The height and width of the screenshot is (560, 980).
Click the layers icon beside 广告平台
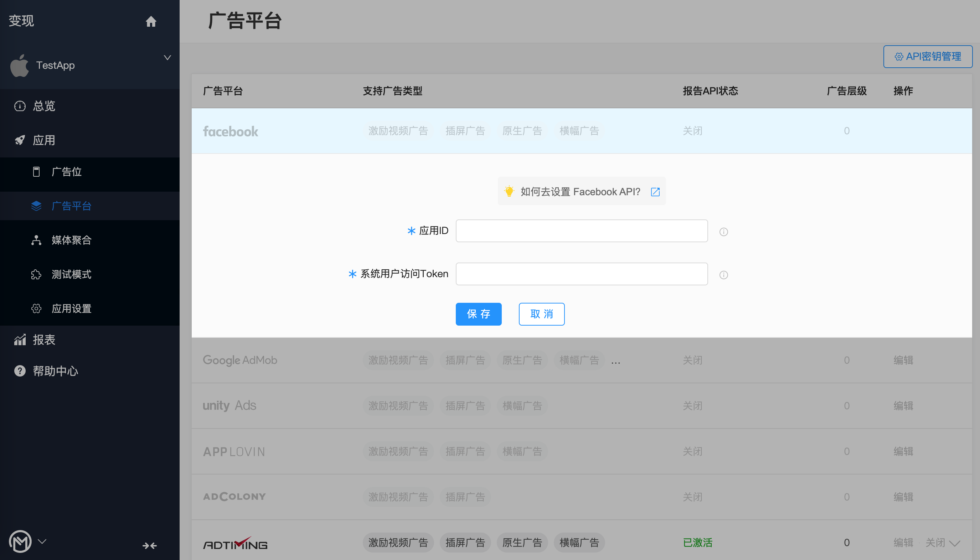click(x=36, y=206)
